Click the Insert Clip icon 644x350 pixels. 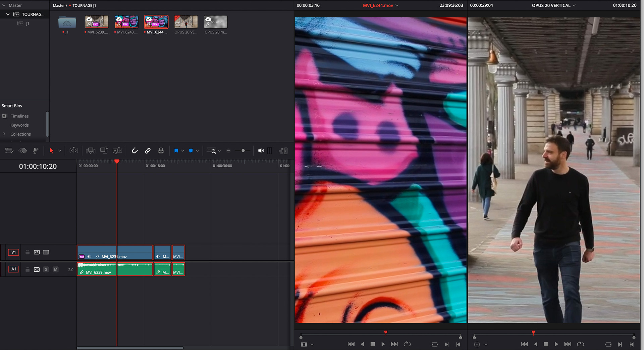[91, 151]
